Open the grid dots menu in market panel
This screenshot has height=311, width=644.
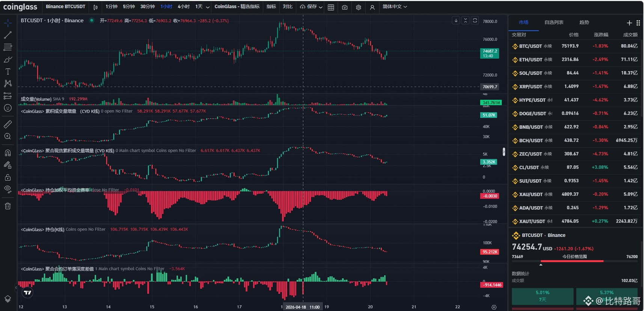point(638,23)
